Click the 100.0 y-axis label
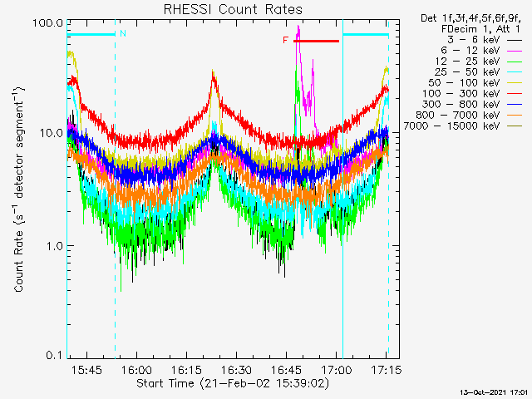The width and height of the screenshot is (532, 399). [48, 23]
